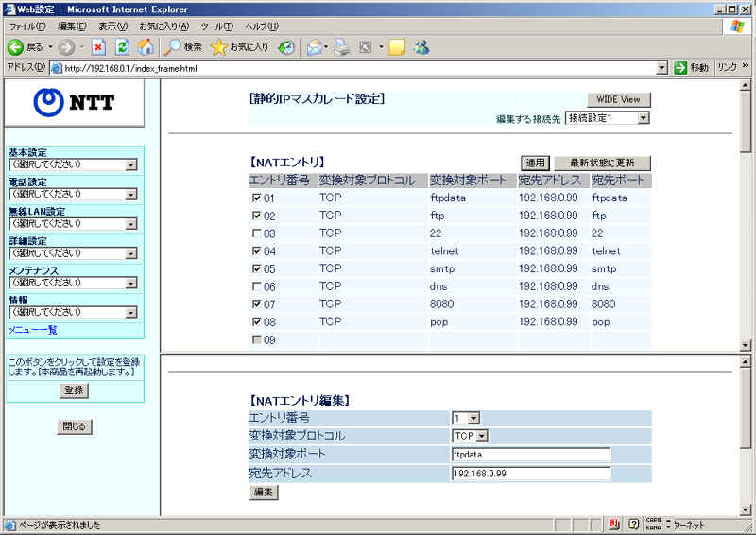This screenshot has height=535, width=756.
Task: Check NAT entry 09 checkbox
Action: click(256, 339)
